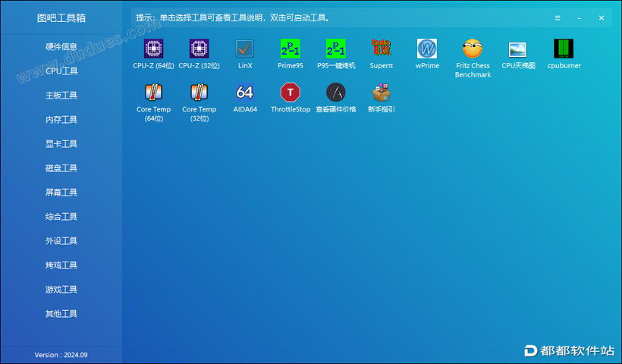Open the 内存工具 category

point(61,119)
